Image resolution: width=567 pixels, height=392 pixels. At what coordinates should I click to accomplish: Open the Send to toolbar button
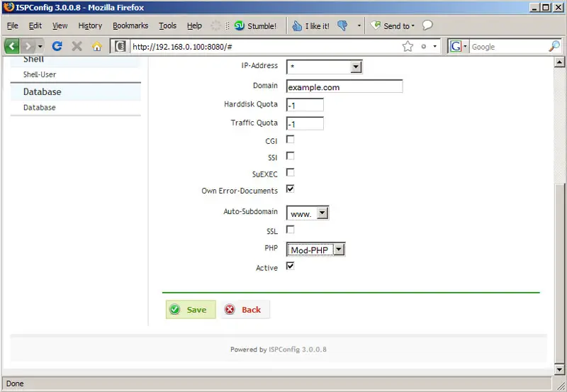coord(393,26)
